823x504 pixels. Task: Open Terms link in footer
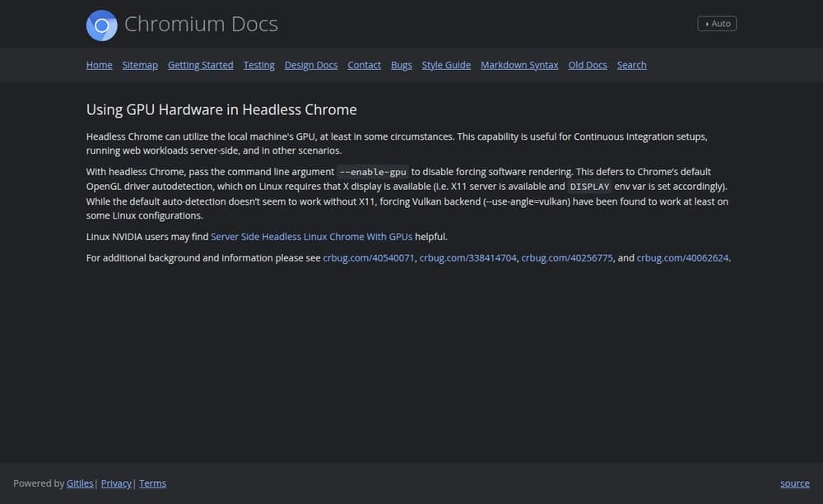(x=152, y=483)
